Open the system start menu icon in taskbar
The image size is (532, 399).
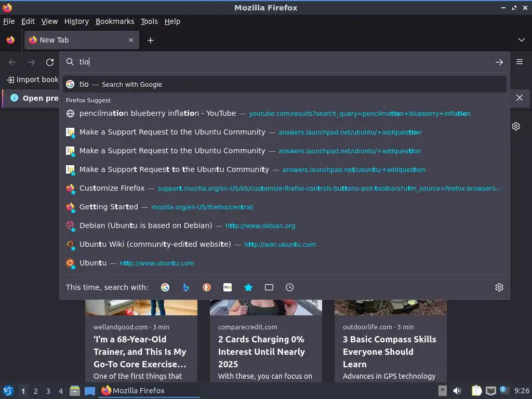[8, 391]
